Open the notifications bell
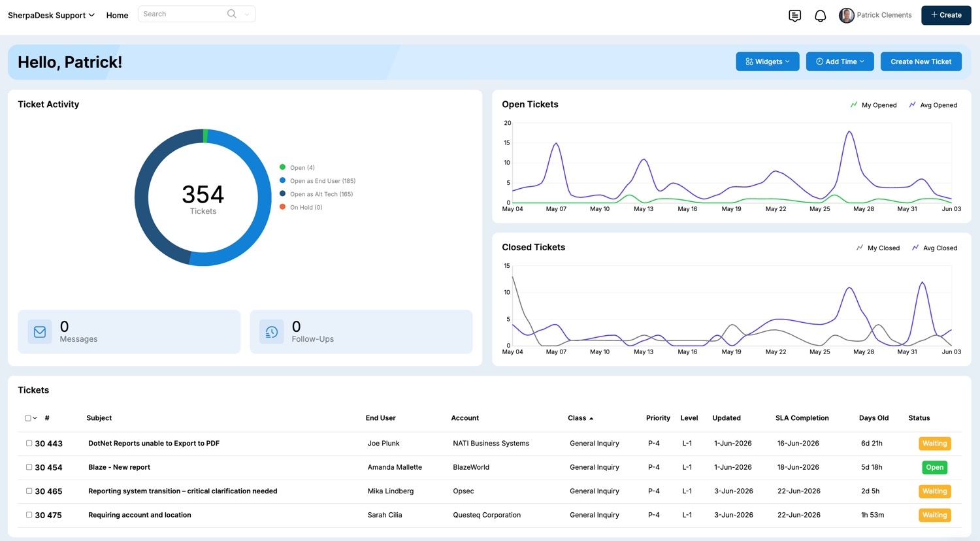The image size is (980, 541). 820,16
